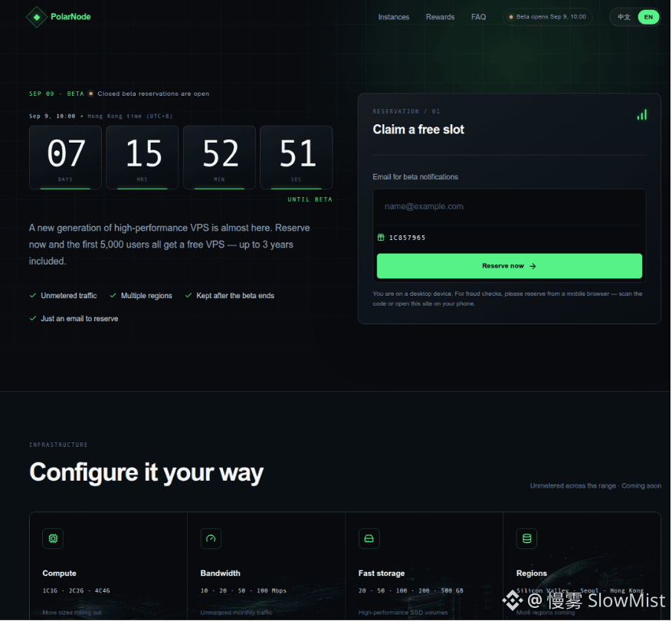Click the checkmark beside Kept after the beta ends
Viewport: 672px width, 621px height.
click(188, 295)
